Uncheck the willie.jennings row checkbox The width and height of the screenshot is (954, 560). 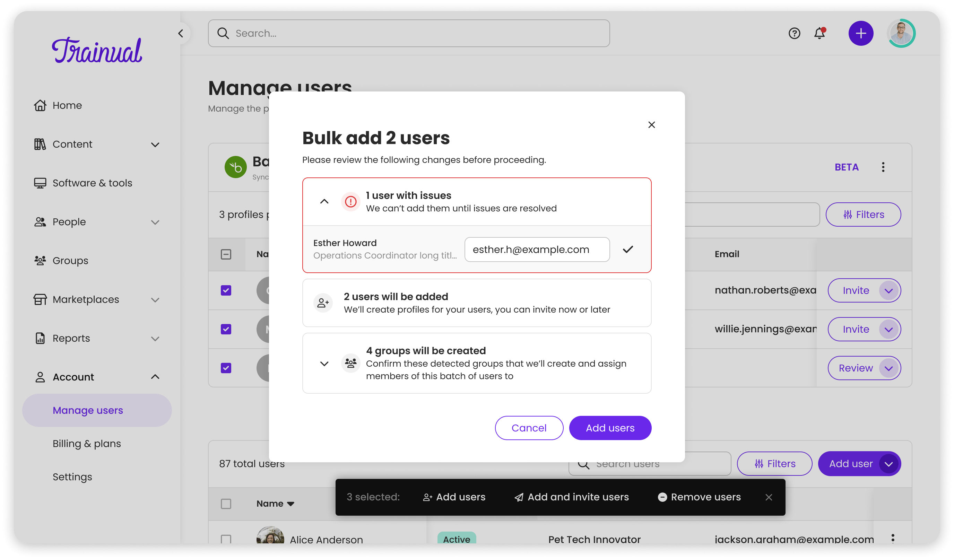click(226, 329)
